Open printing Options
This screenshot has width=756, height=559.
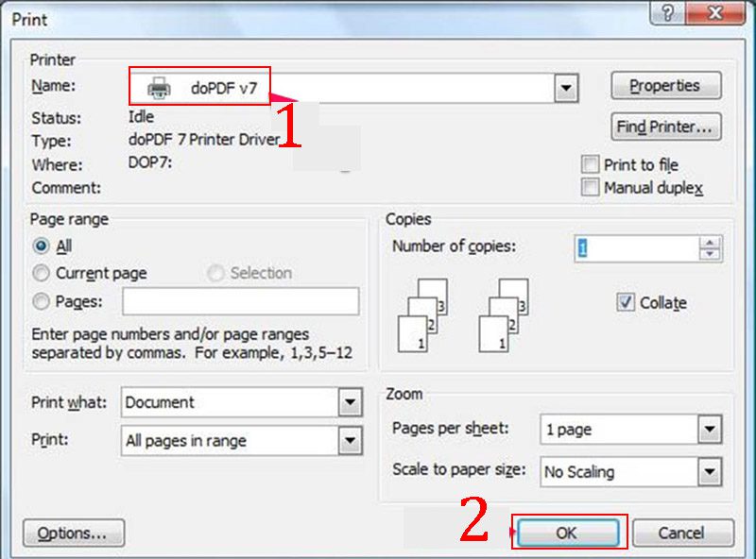pos(72,532)
